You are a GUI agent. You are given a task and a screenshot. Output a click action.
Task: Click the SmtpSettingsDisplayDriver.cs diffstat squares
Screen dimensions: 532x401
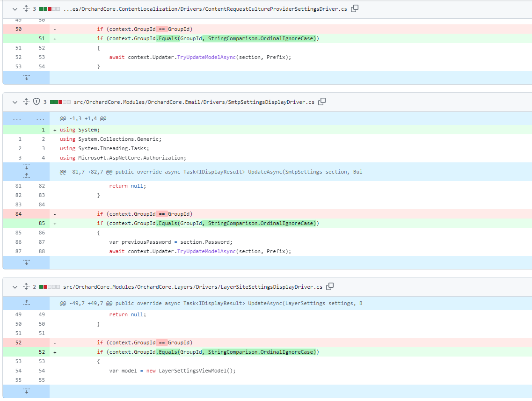pos(60,102)
